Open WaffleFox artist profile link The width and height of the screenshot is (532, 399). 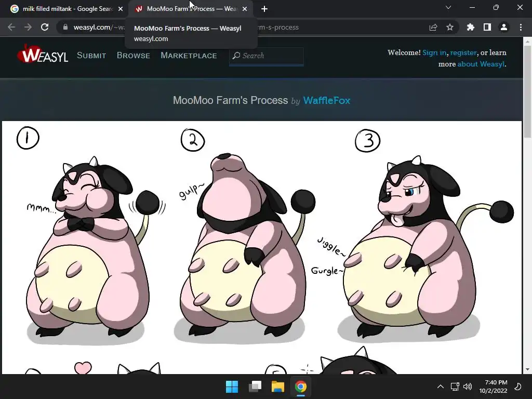click(326, 100)
